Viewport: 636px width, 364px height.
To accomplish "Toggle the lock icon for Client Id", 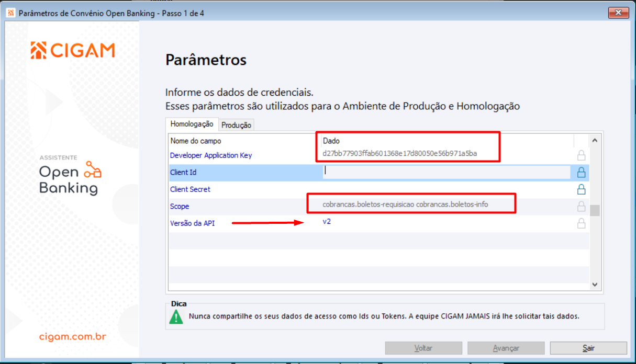I will pyautogui.click(x=581, y=172).
